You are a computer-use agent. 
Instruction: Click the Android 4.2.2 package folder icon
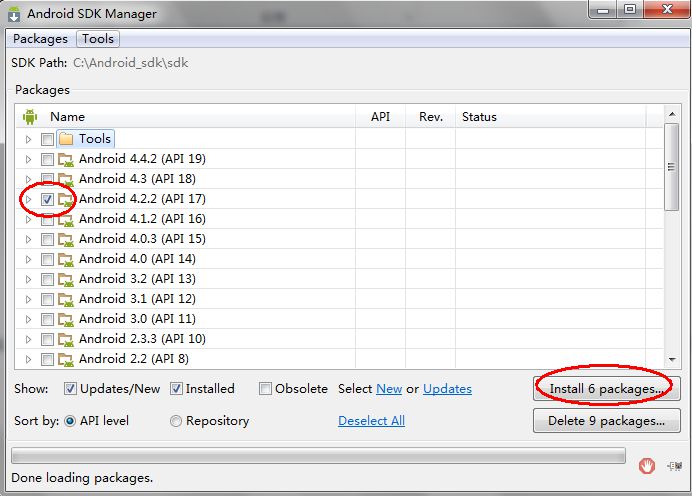click(x=66, y=199)
